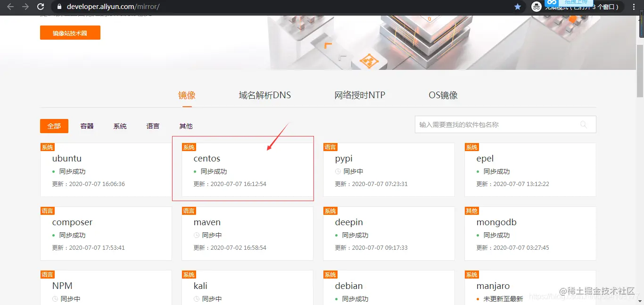Viewport: 644px width, 305px height.
Task: Open the composer mirror link
Action: point(72,222)
